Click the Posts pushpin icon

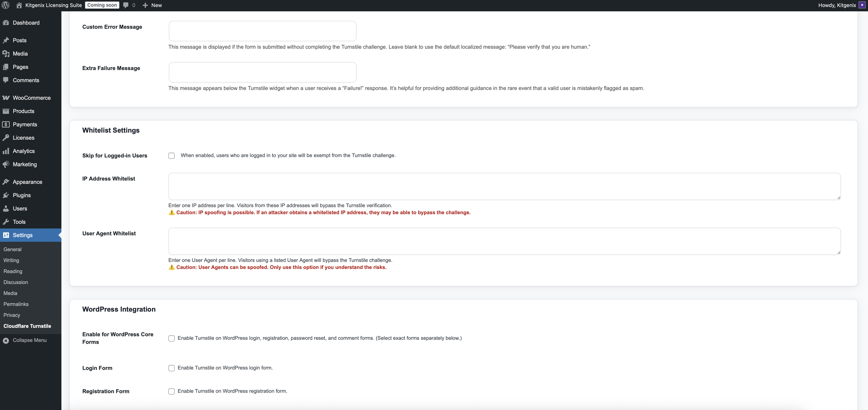pyautogui.click(x=6, y=40)
